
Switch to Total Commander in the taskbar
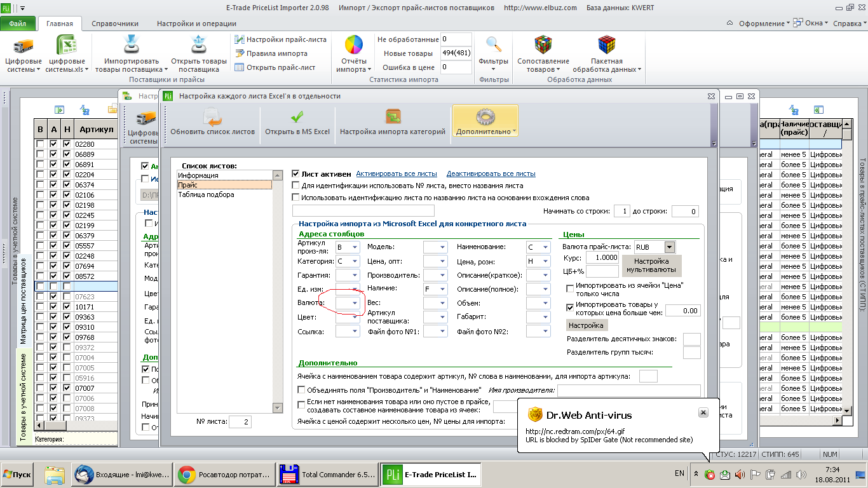[x=328, y=474]
